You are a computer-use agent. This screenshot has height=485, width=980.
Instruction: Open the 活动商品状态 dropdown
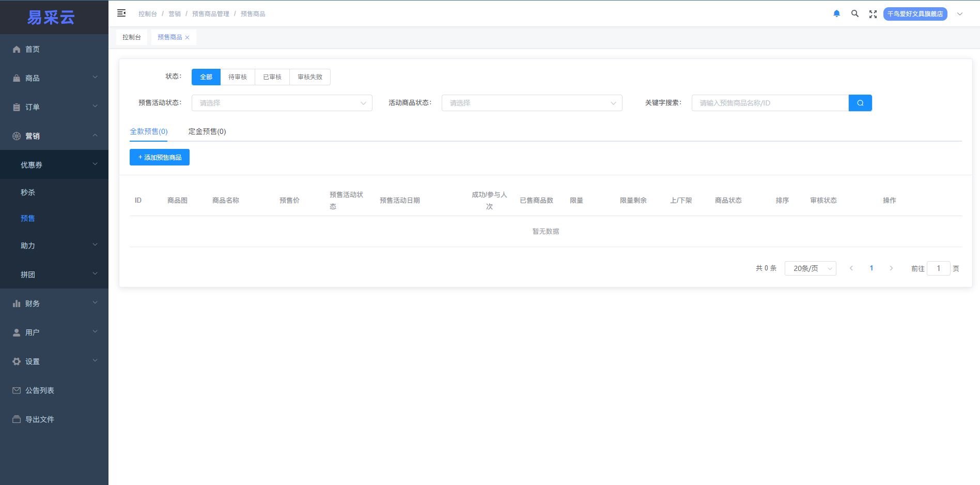[532, 102]
